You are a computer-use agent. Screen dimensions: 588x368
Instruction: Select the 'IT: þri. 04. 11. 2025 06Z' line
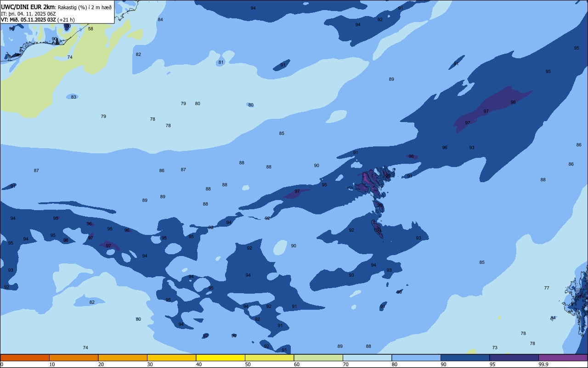click(x=28, y=13)
